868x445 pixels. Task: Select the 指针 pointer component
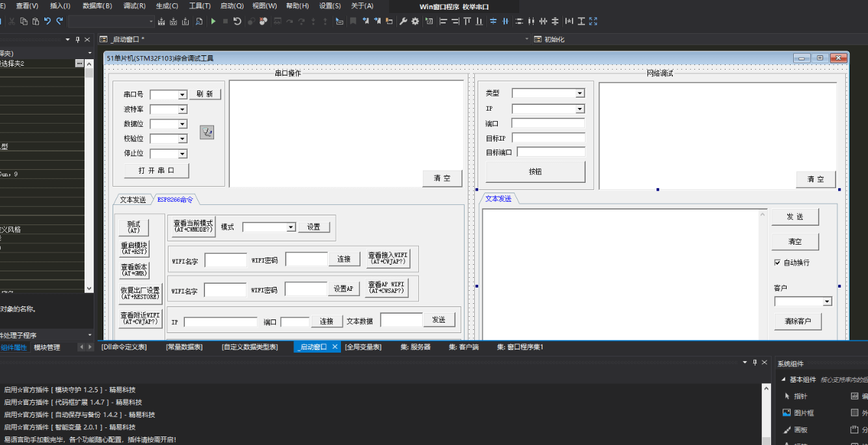(799, 396)
